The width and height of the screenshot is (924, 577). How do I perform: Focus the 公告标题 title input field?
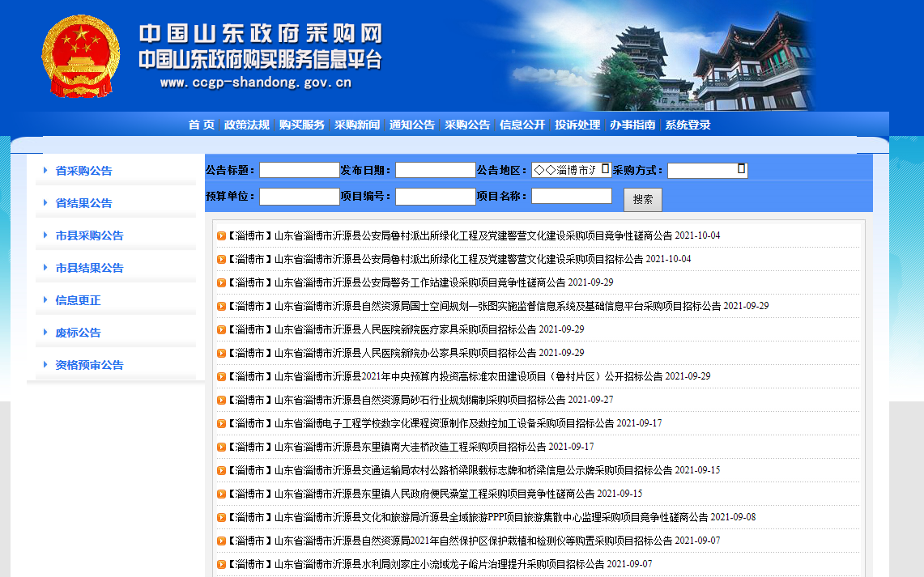(x=299, y=170)
